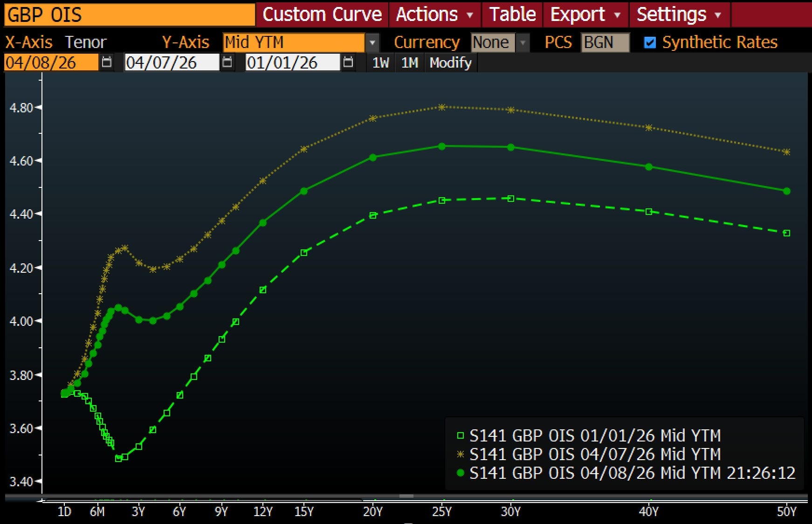Viewport: 812px width, 524px height.
Task: Click the 50Y point on solid 04/08/26 curve
Action: [x=787, y=191]
